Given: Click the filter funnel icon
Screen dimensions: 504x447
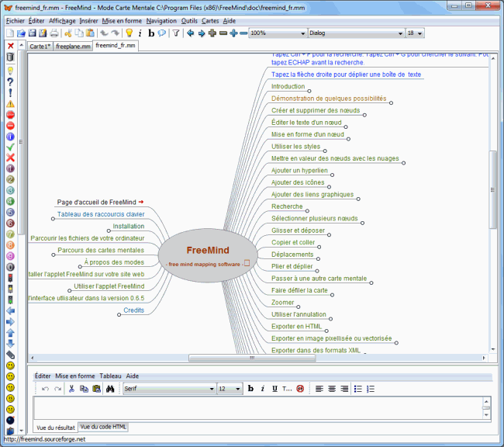Looking at the screenshot, I should (x=176, y=33).
